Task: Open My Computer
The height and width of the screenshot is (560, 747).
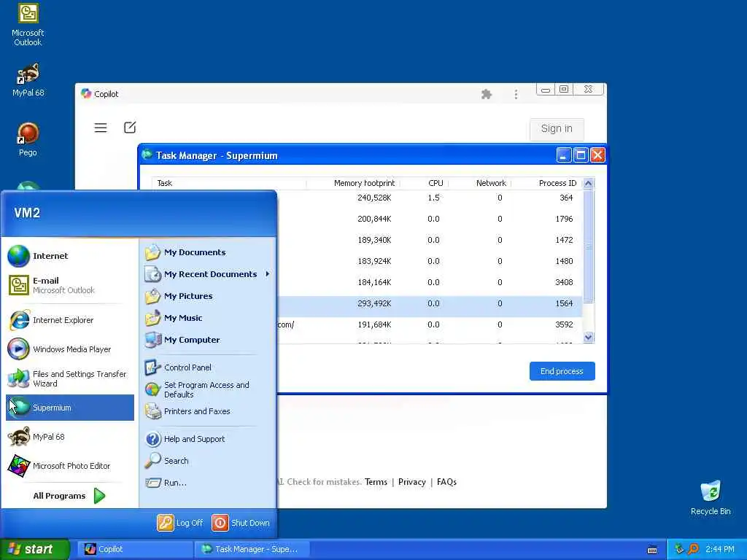Action: [208, 340]
